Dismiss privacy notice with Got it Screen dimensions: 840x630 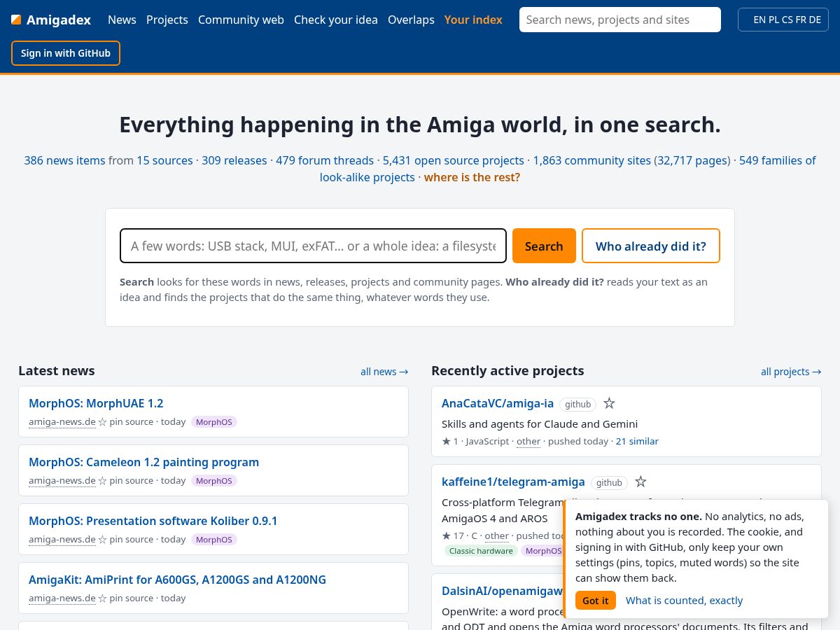[596, 601]
